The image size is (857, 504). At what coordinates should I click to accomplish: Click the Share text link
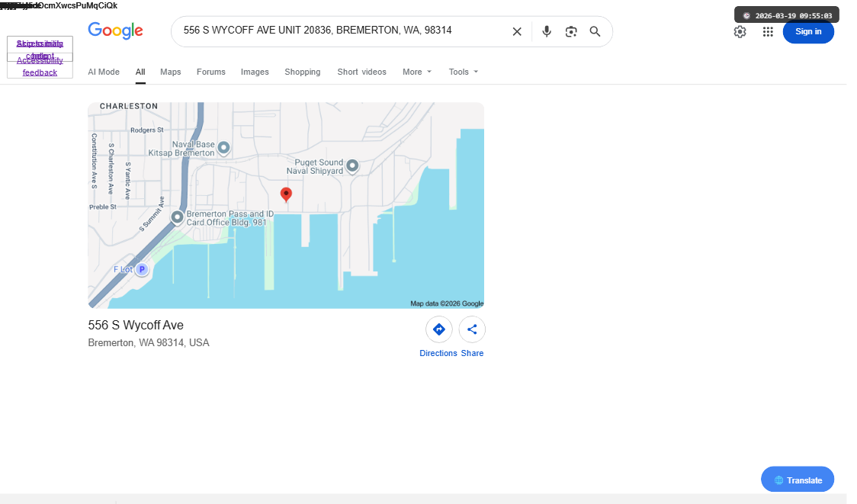click(x=472, y=353)
